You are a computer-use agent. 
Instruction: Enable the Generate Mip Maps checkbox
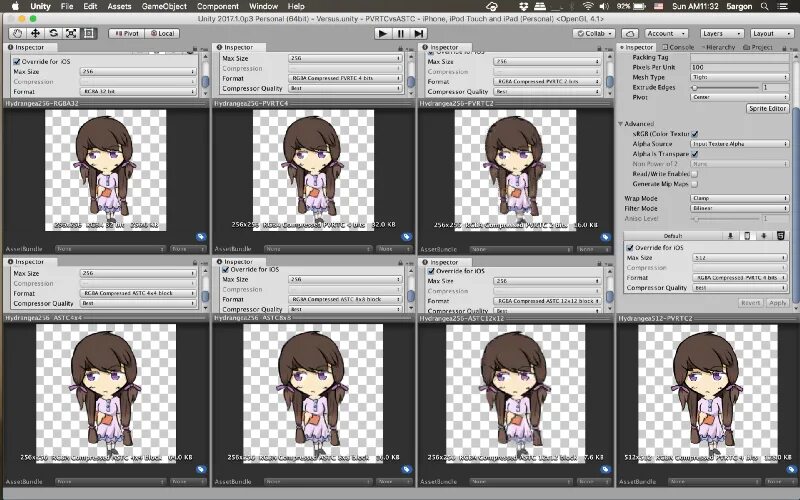pyautogui.click(x=695, y=184)
